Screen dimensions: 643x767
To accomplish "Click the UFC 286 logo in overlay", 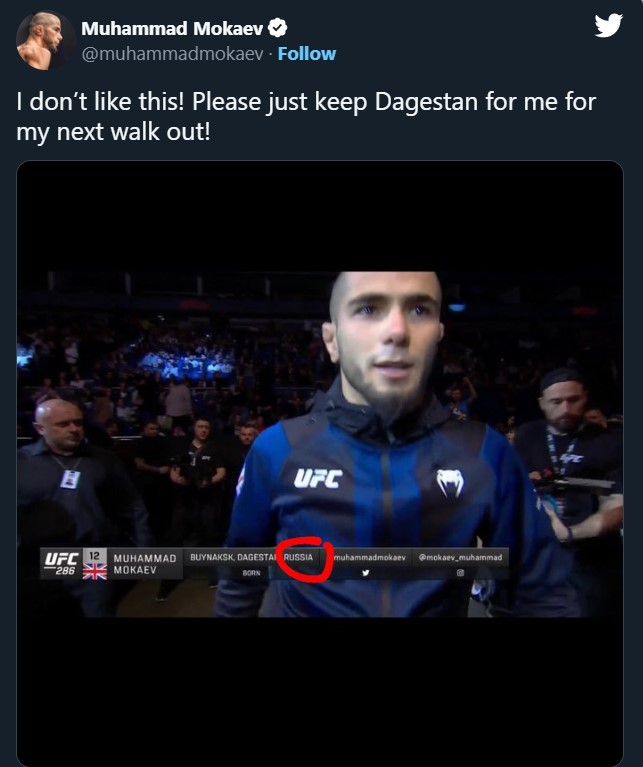I will (x=62, y=564).
